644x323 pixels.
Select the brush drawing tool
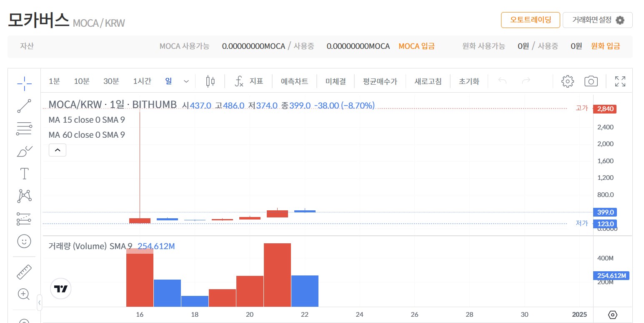click(24, 151)
